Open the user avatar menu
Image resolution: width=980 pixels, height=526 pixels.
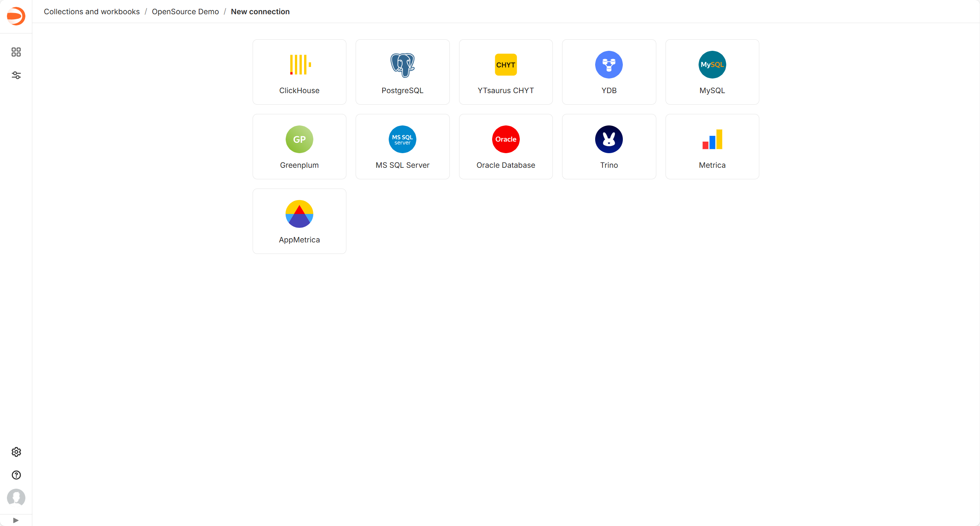16,498
